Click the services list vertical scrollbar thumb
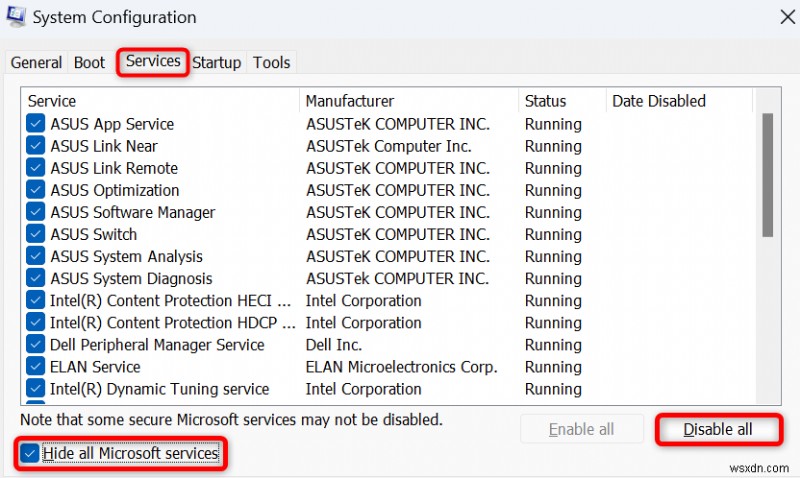 [x=767, y=175]
